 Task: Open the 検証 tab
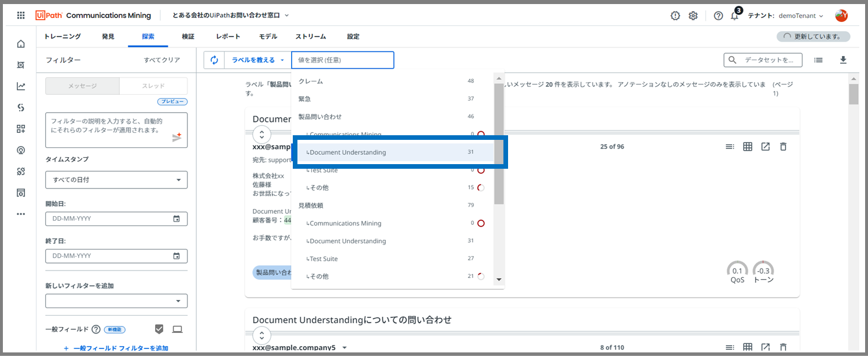coord(188,36)
